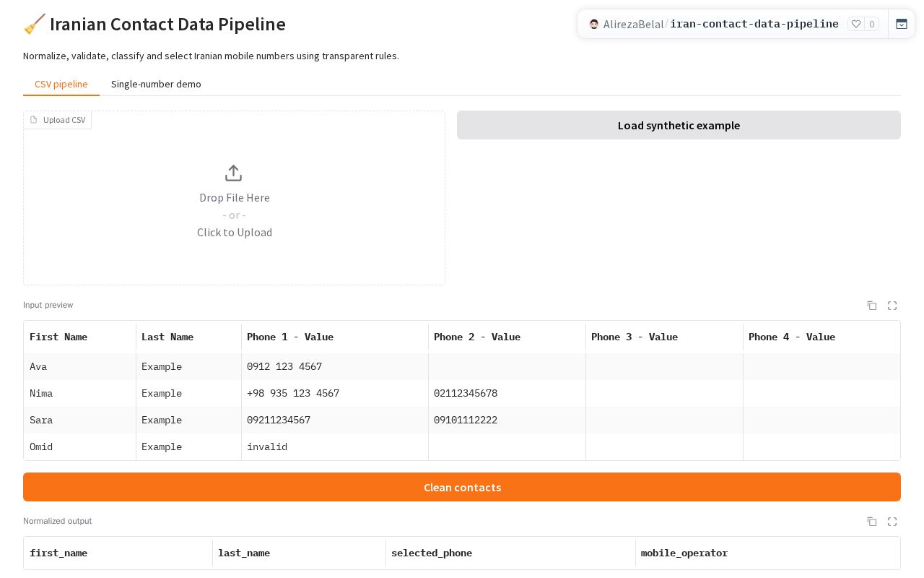Open iran-contact-data-pipeline repo link

(x=754, y=24)
